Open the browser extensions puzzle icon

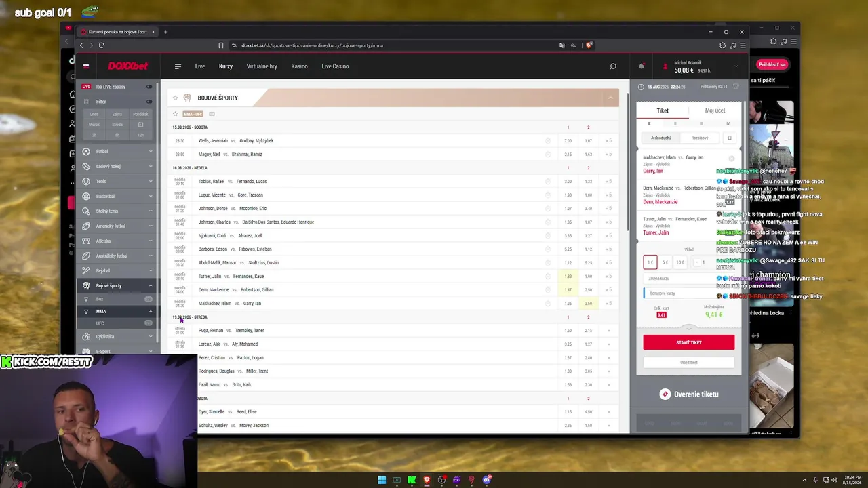(x=723, y=45)
